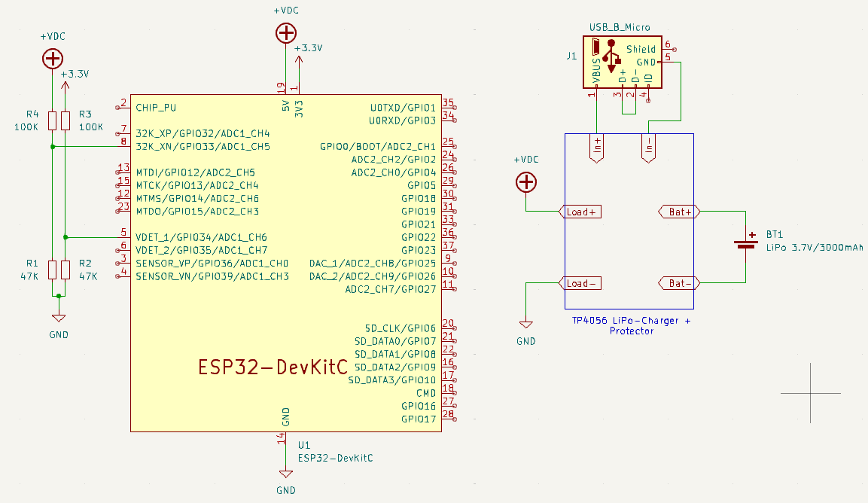Click the MTDO/GPIO15/ADC2_CH3 pin label

click(197, 211)
